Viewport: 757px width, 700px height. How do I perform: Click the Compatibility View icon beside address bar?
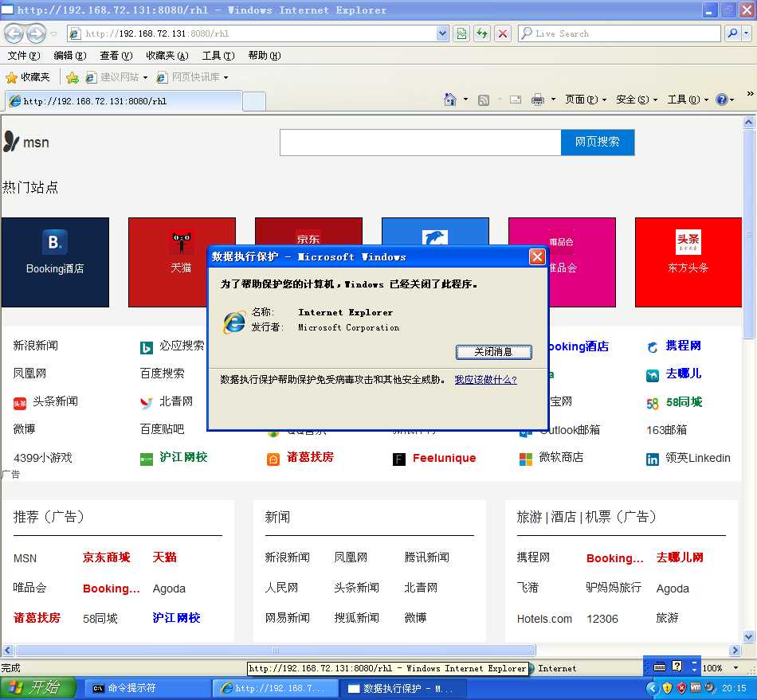461,33
